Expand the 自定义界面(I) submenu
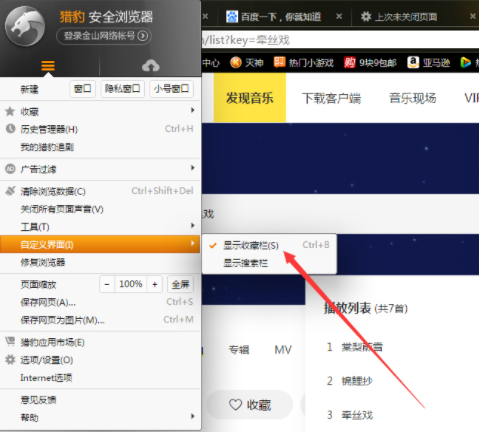The width and height of the screenshot is (479, 432). click(100, 244)
